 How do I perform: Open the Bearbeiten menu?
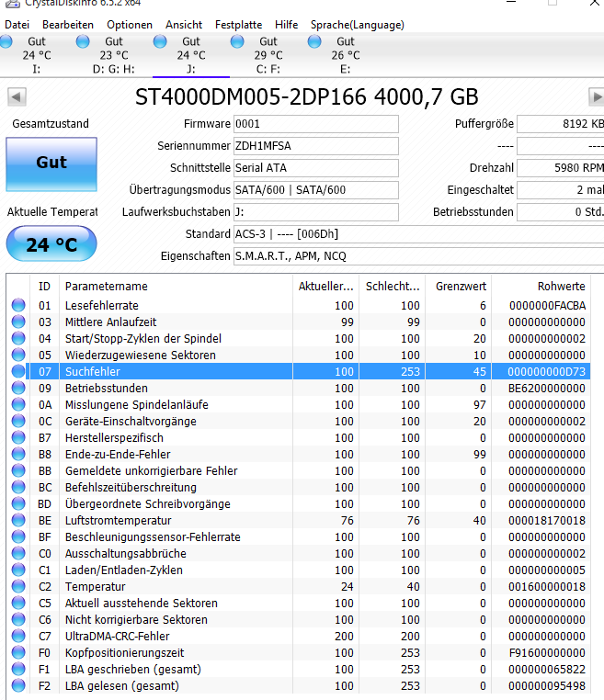[68, 25]
